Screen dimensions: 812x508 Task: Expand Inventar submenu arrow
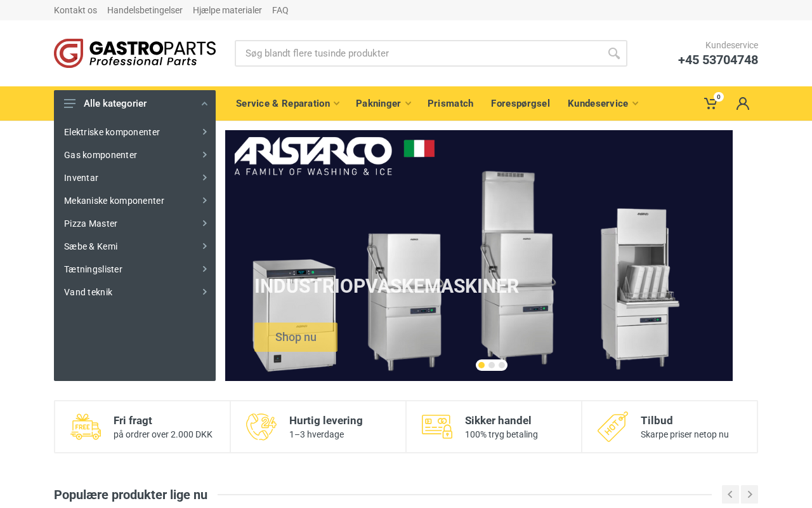click(205, 177)
